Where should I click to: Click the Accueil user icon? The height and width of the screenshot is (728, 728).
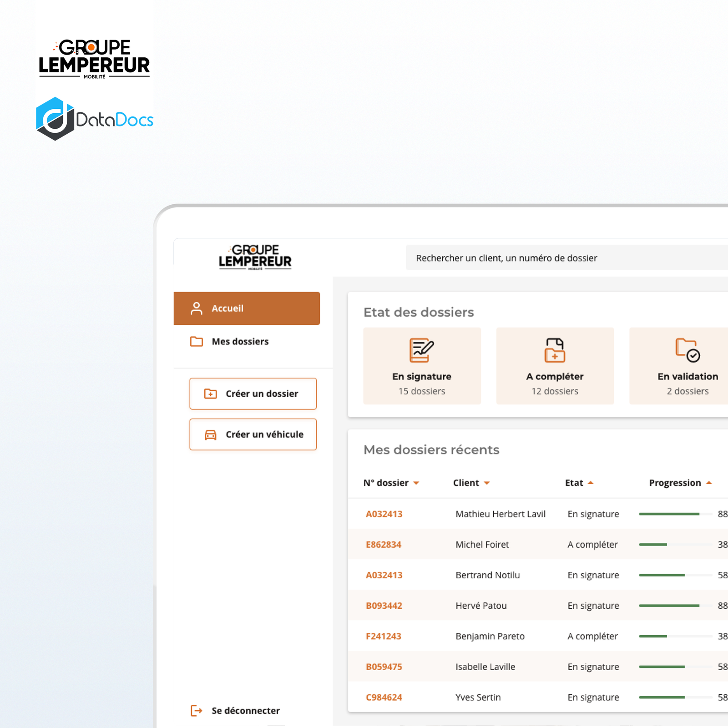point(197,308)
